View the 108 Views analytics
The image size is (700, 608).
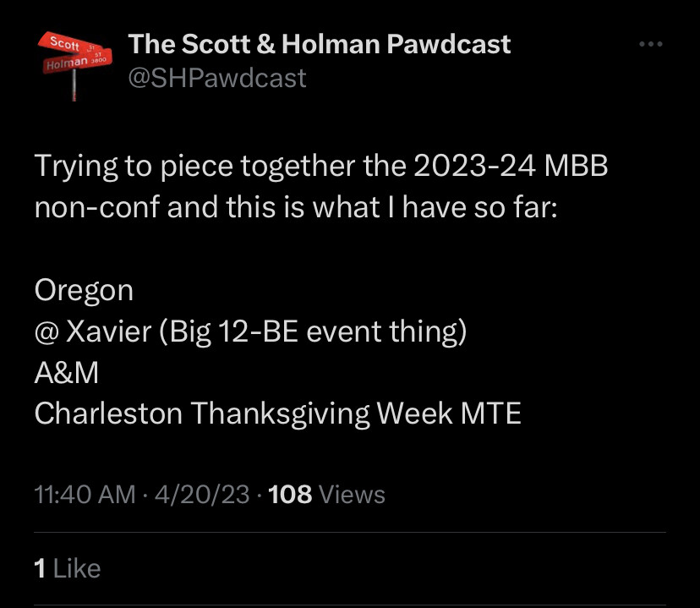pyautogui.click(x=326, y=495)
